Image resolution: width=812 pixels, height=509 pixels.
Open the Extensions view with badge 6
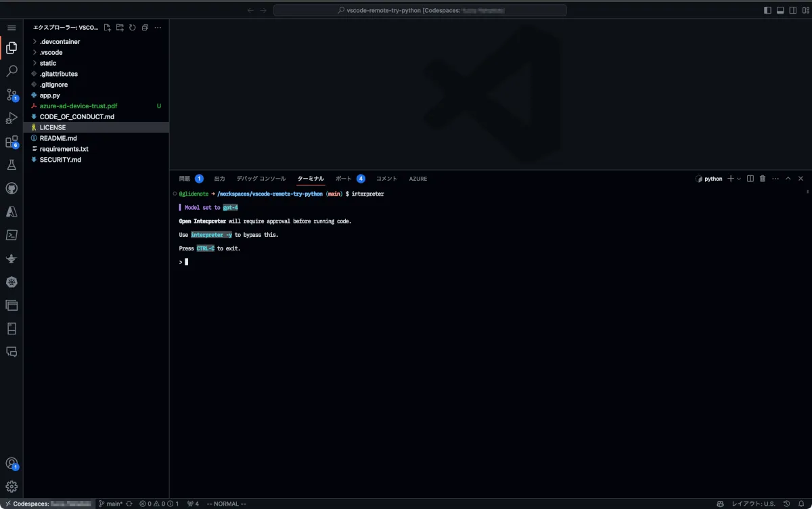point(12,141)
